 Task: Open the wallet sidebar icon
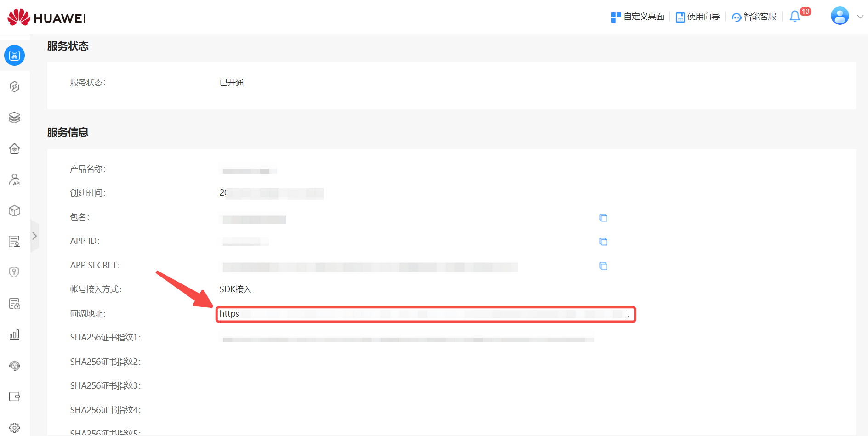pos(14,396)
